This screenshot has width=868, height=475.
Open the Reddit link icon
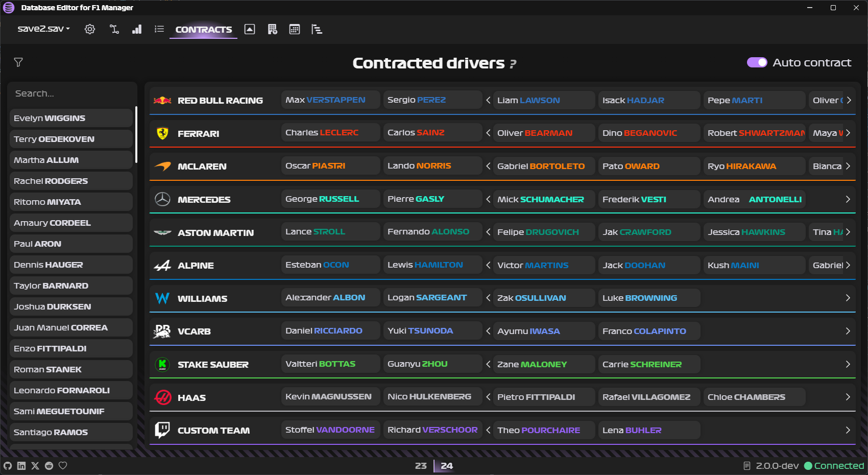click(49, 466)
